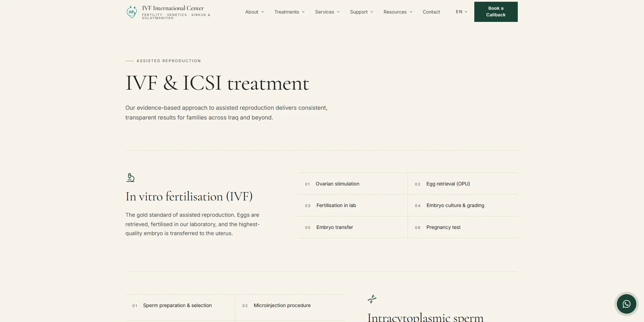Click the Assisted Reproduction label
This screenshot has height=322, width=644.
click(x=169, y=61)
